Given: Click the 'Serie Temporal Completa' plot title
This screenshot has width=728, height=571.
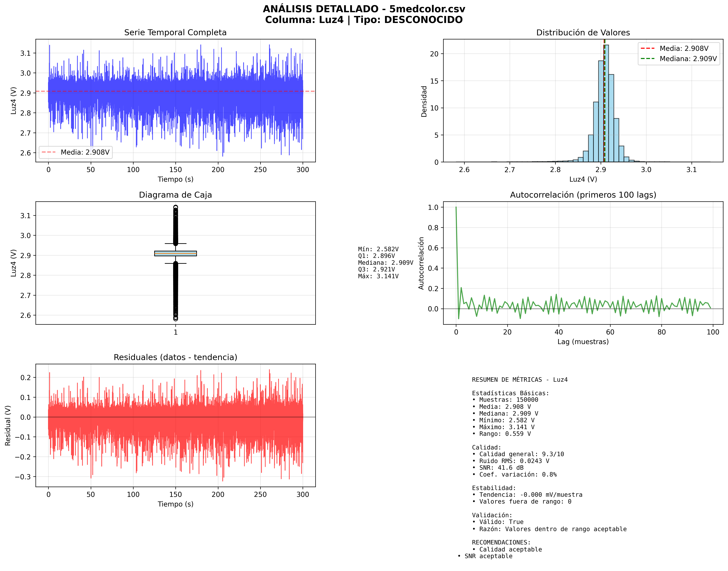Looking at the screenshot, I should coord(175,32).
